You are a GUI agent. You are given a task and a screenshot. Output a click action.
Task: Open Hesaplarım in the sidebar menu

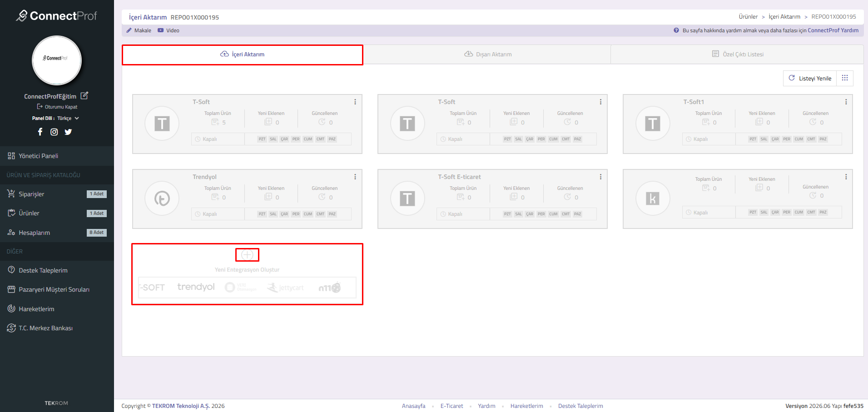click(x=57, y=233)
